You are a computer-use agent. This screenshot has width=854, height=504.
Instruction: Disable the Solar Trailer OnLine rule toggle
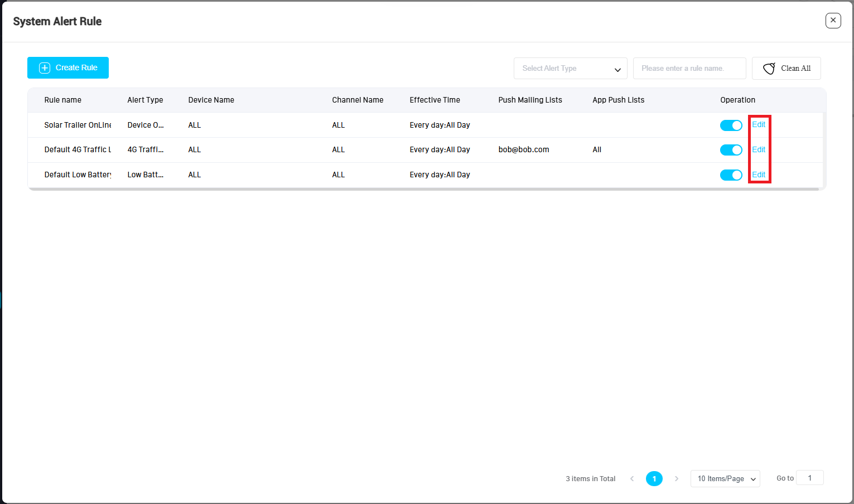click(x=731, y=125)
